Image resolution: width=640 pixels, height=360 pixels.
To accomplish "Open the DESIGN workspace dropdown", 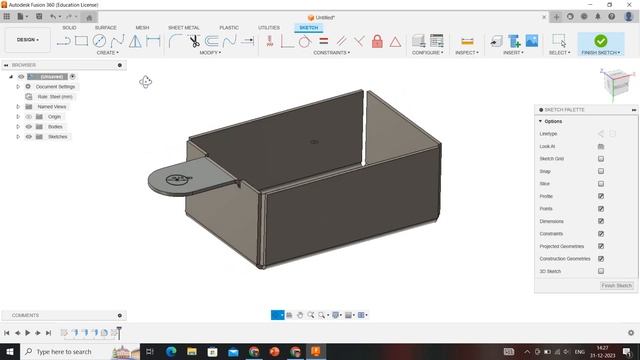I will point(28,40).
